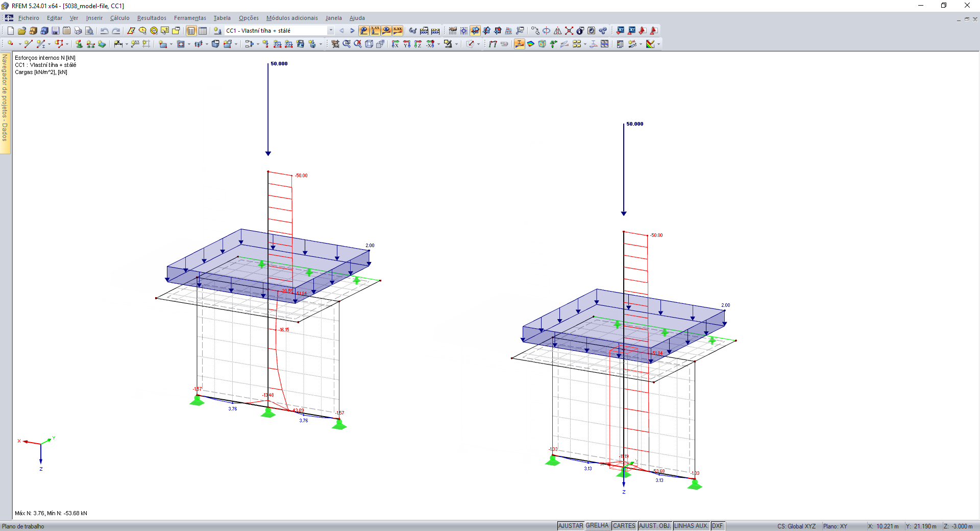Toggle GRELHA grid in status bar
The height and width of the screenshot is (531, 980).
pos(597,526)
